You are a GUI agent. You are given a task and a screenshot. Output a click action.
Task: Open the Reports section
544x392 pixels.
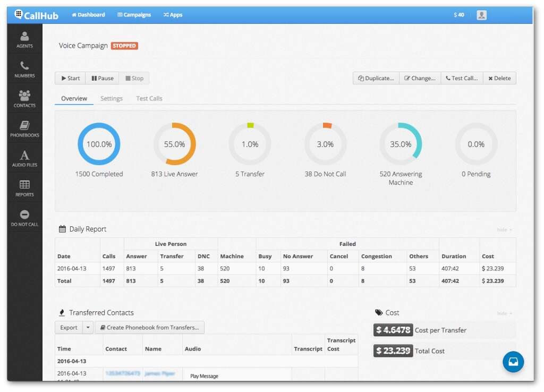pyautogui.click(x=24, y=187)
